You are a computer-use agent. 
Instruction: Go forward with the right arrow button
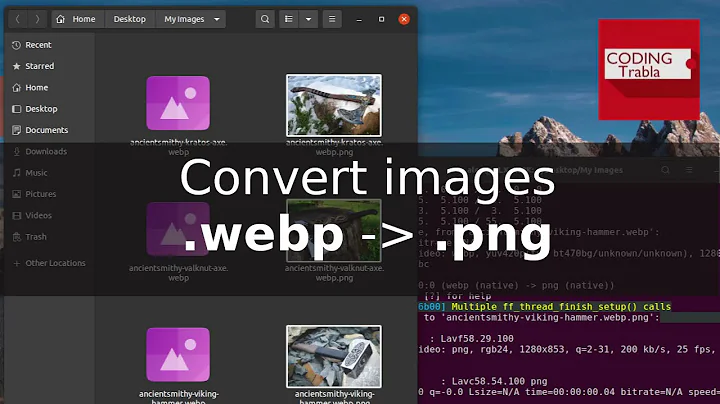37,19
